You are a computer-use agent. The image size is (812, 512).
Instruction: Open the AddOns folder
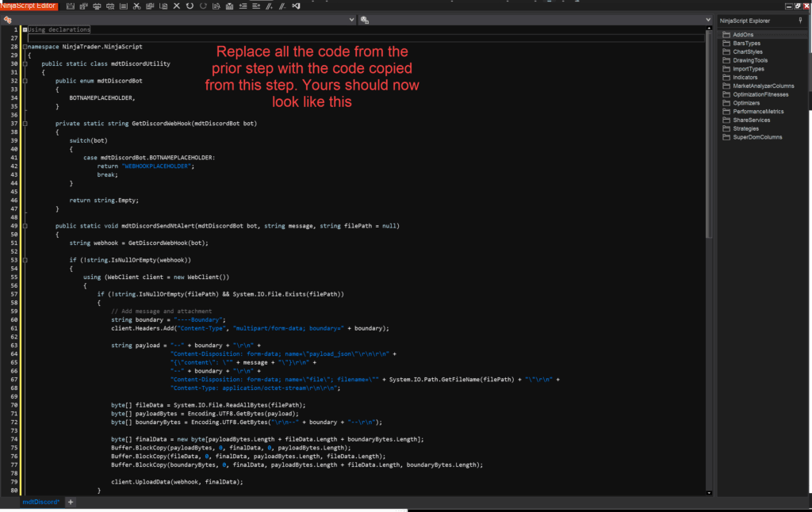coord(743,35)
